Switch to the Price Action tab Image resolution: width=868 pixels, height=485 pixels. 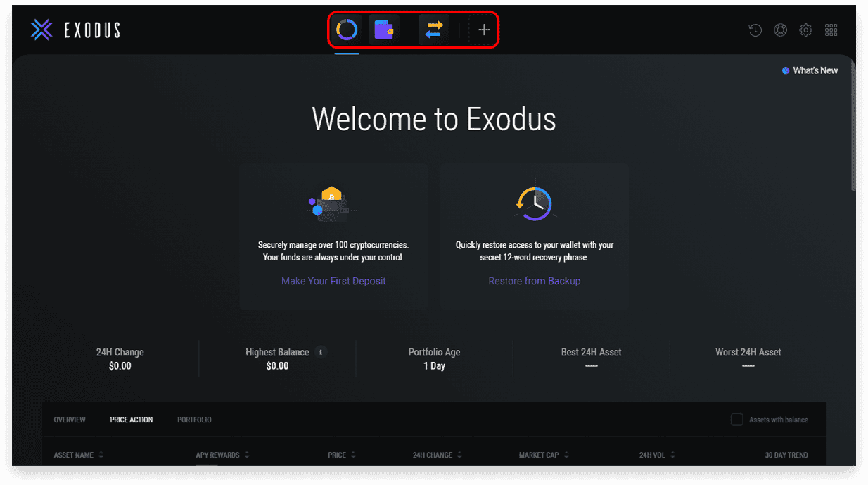point(132,420)
